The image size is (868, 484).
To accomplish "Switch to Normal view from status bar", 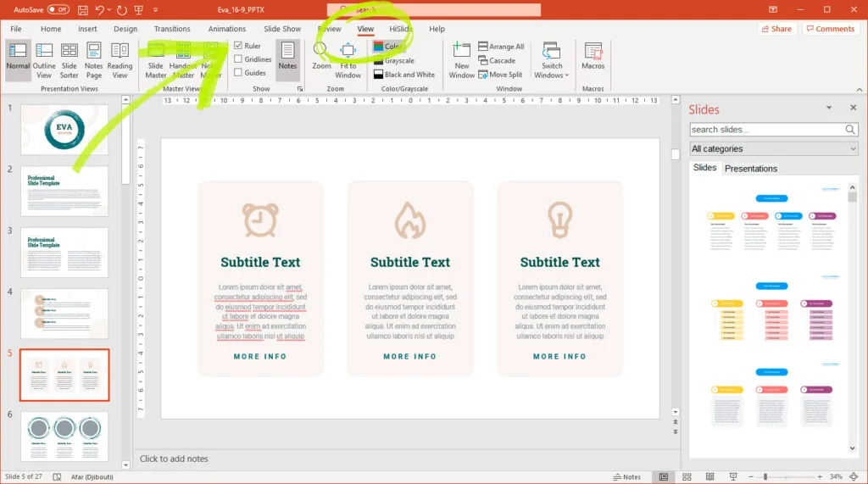I will tap(664, 477).
